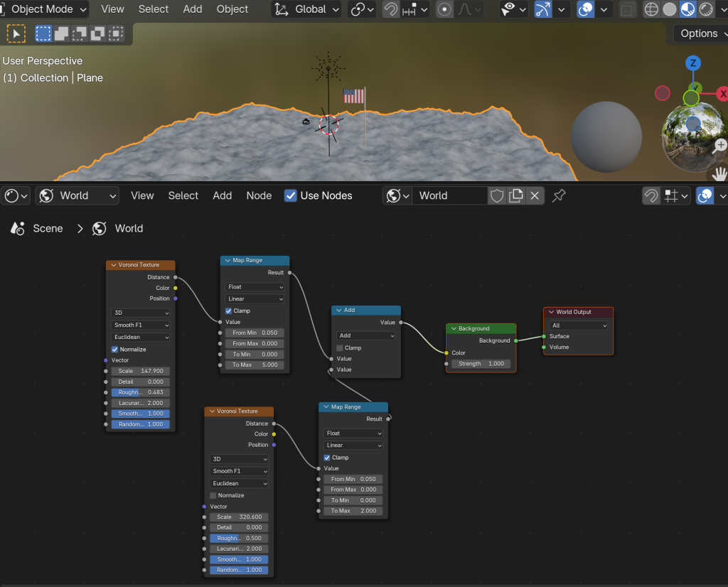Image resolution: width=728 pixels, height=587 pixels.
Task: Click the pin icon in node editor header
Action: tap(559, 195)
